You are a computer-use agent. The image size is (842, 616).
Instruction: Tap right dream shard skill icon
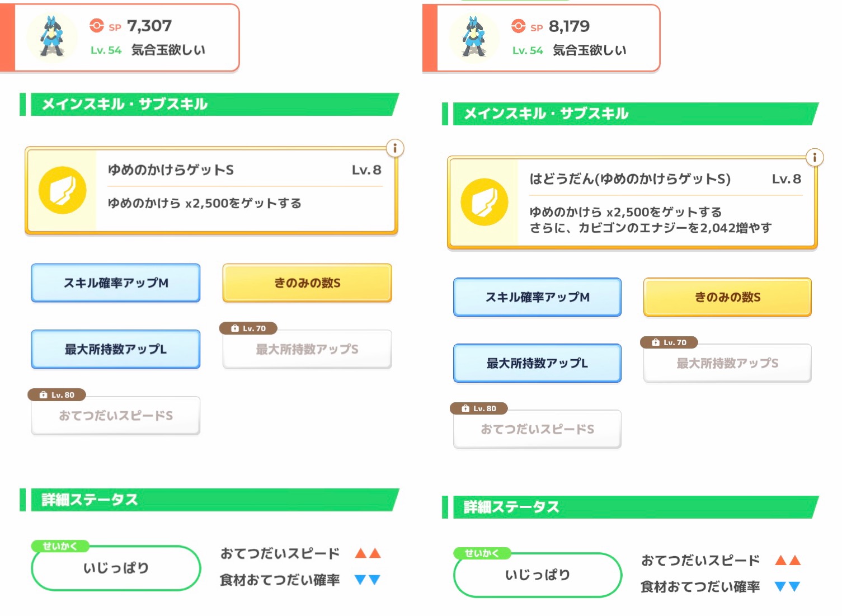point(484,202)
